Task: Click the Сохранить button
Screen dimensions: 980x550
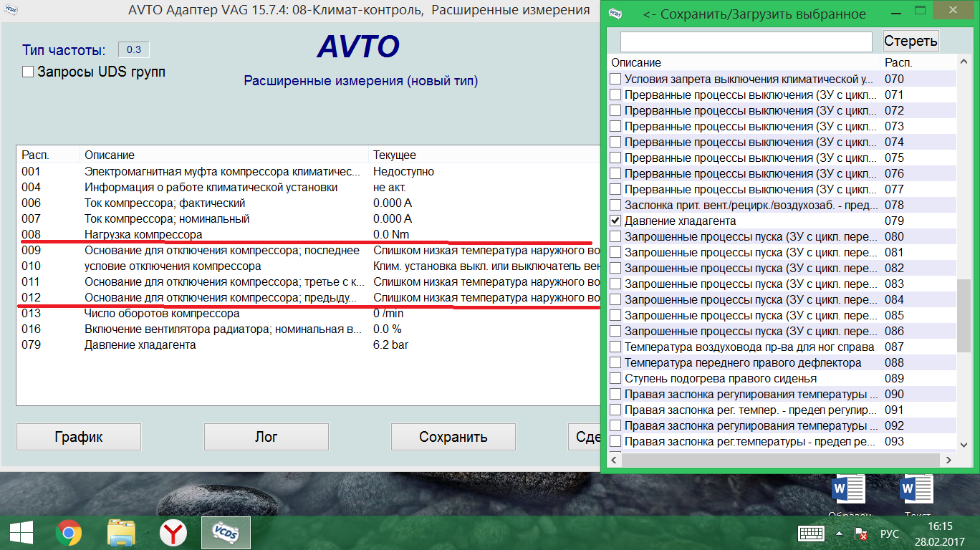Action: pyautogui.click(x=453, y=437)
